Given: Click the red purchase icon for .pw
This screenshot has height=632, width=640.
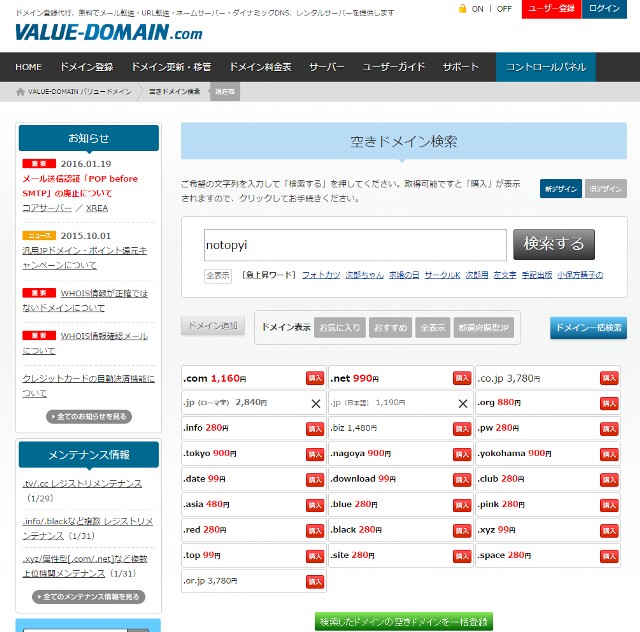Looking at the screenshot, I should (609, 429).
